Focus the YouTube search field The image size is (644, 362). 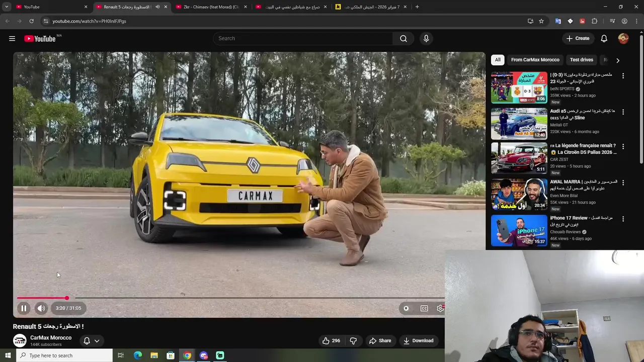point(304,39)
